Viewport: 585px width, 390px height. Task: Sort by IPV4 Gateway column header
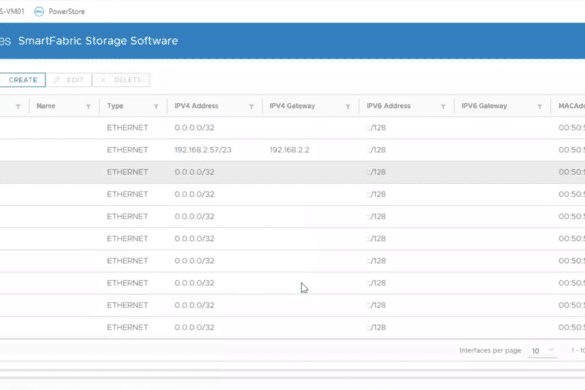coord(292,106)
